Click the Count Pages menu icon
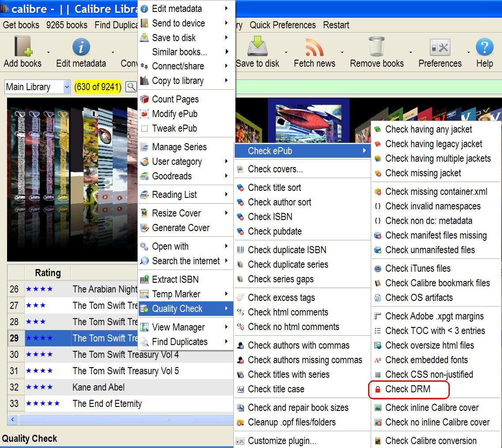This screenshot has height=448, width=502. tap(145, 99)
